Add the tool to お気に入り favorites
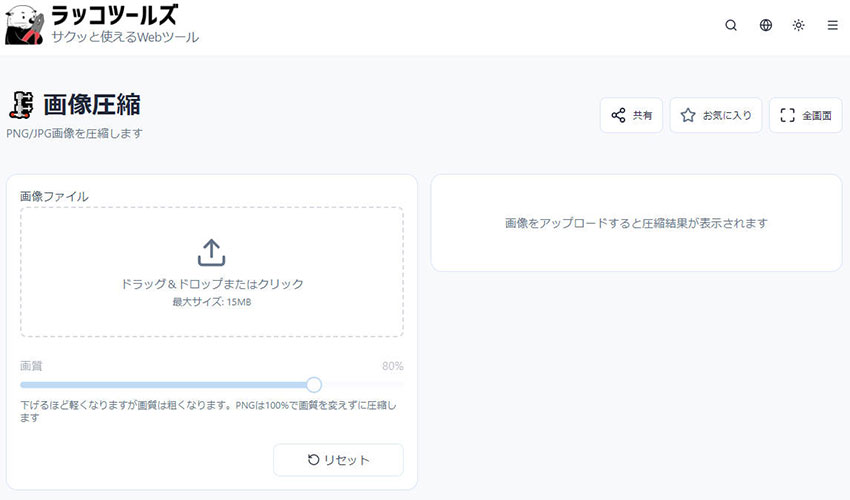 716,115
